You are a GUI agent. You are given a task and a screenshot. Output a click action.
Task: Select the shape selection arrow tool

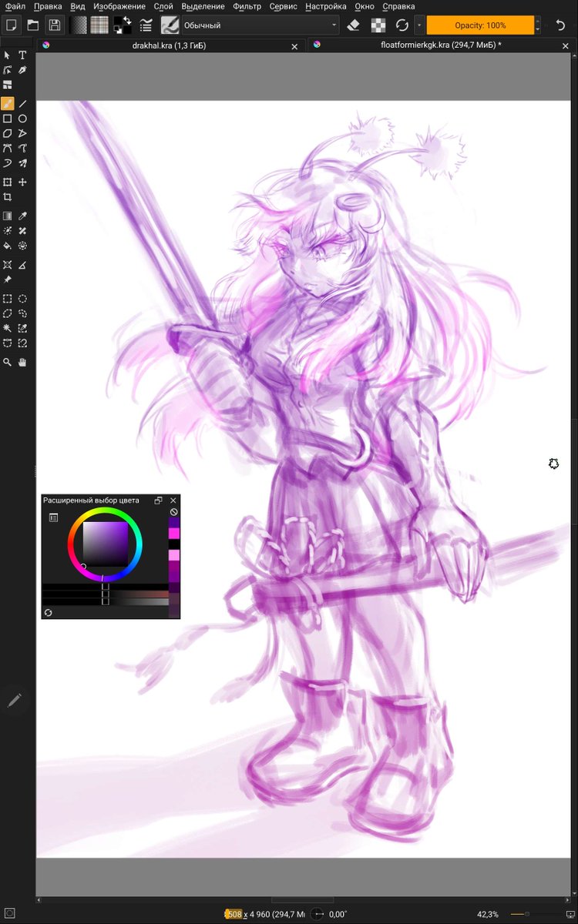pos(7,55)
